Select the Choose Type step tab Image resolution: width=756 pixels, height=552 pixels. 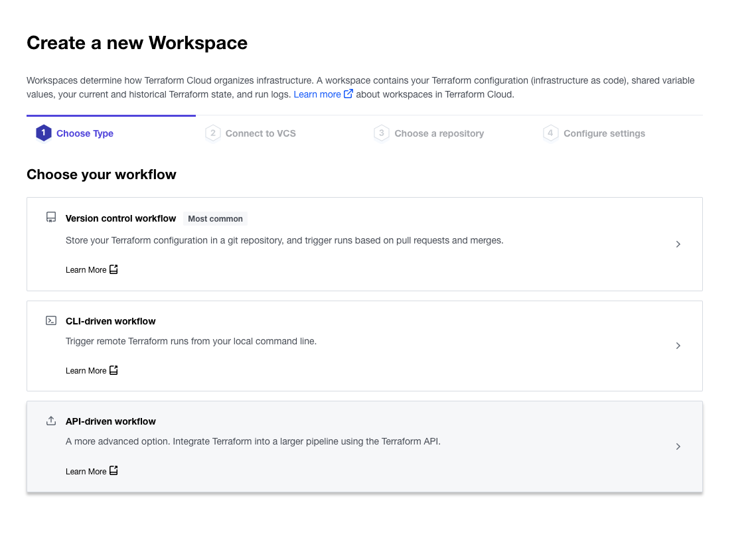point(85,133)
